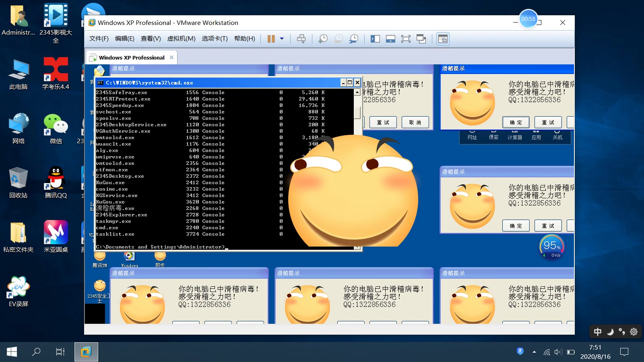Send Ctrl+Alt+Del to the VM
This screenshot has width=644, height=362.
301,39
